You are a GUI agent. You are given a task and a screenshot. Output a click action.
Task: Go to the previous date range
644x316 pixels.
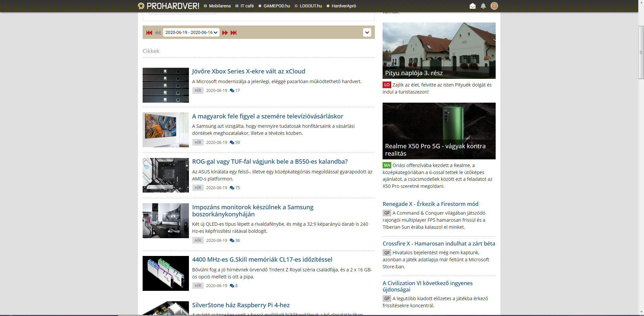pyautogui.click(x=158, y=33)
